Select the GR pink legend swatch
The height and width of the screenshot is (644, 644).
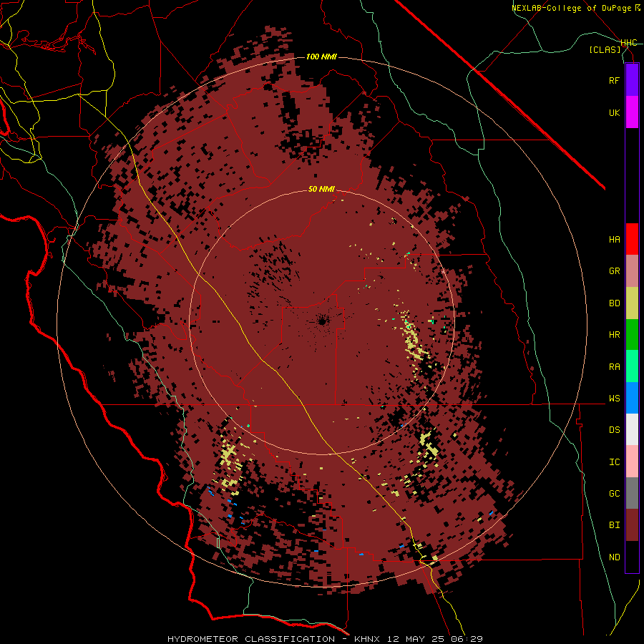pyautogui.click(x=632, y=271)
